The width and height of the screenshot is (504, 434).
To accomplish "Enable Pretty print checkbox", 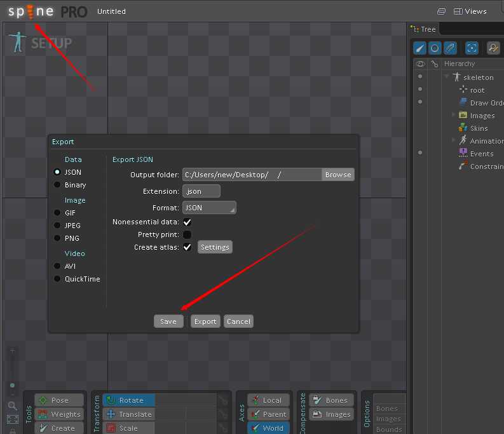I will pos(187,234).
